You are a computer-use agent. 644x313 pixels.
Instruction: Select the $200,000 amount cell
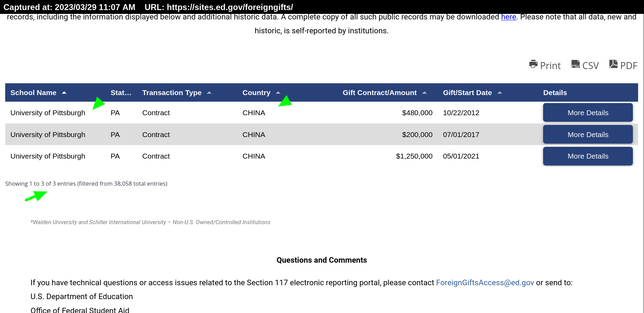point(417,135)
